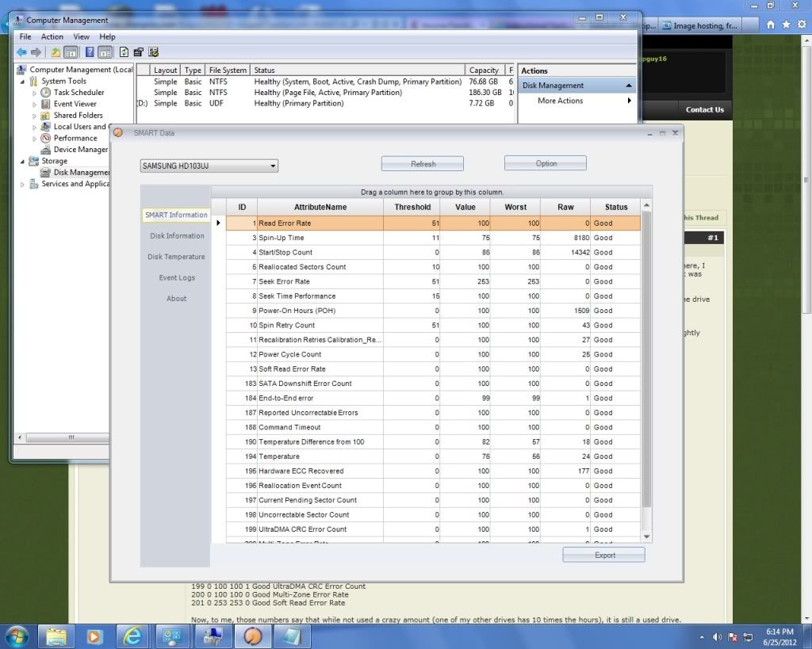Click the Back arrow in Computer Management toolbar

(21, 52)
